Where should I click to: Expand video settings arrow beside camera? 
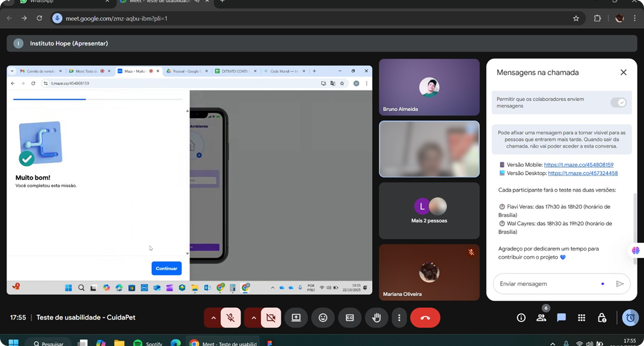pos(253,318)
